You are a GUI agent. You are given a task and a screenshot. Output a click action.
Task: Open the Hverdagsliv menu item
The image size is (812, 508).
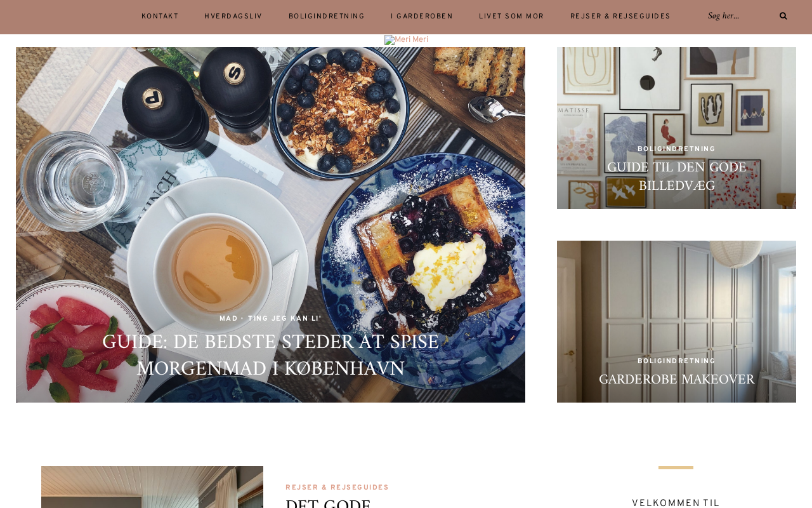[233, 17]
